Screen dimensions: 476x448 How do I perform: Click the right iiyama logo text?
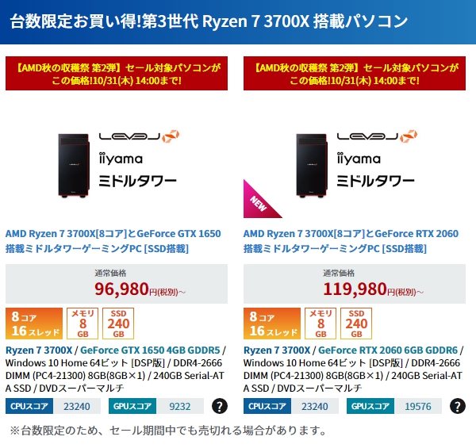[x=359, y=159]
